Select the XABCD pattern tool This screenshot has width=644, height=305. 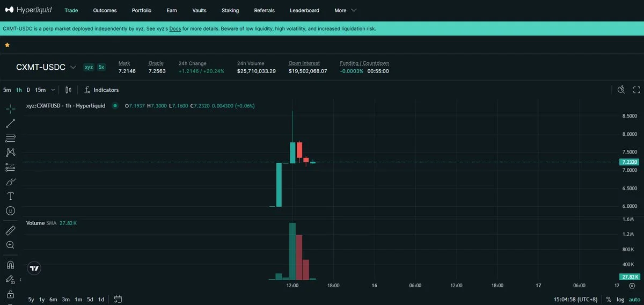pyautogui.click(x=10, y=152)
